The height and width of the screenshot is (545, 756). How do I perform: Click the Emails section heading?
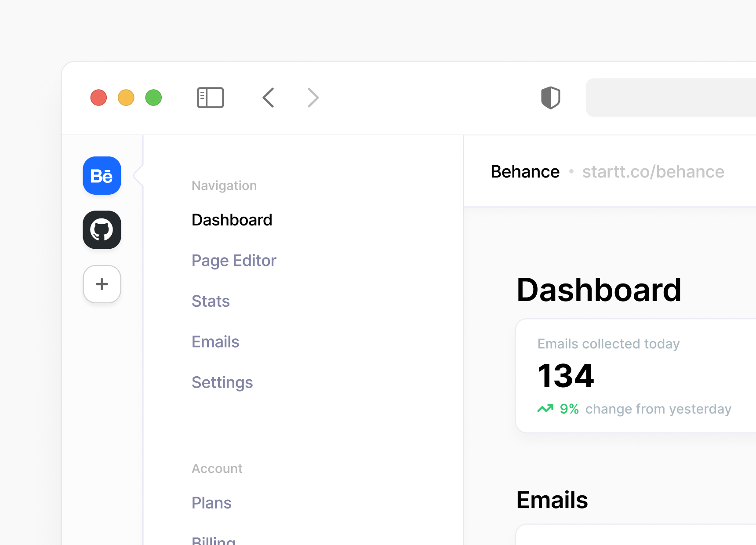click(552, 500)
